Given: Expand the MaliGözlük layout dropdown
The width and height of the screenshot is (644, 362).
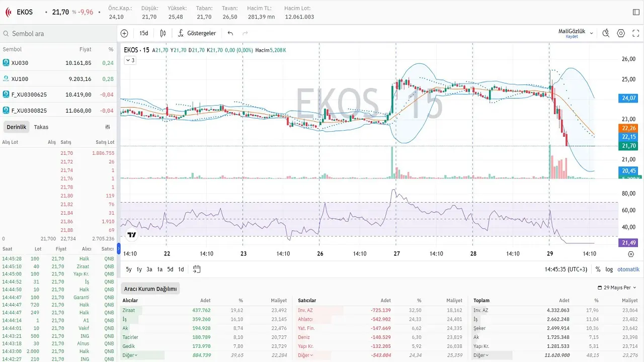Looking at the screenshot, I should (592, 33).
